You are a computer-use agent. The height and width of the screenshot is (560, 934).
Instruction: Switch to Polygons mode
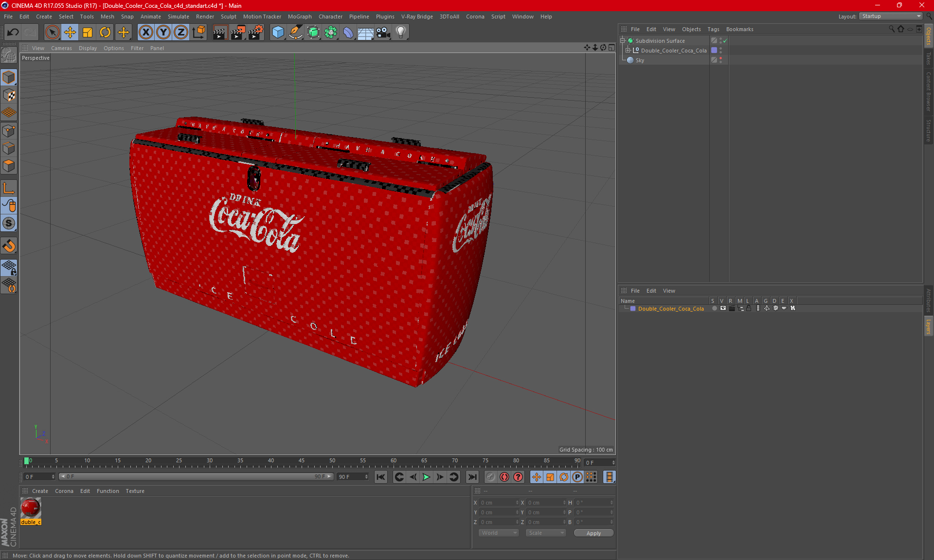[9, 166]
